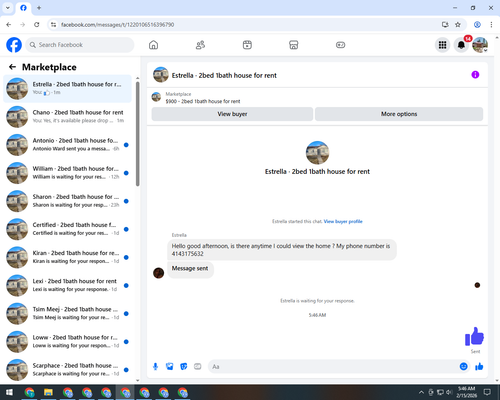Open the Facebook menu grid icon
Image resolution: width=500 pixels, height=400 pixels.
pos(442,45)
